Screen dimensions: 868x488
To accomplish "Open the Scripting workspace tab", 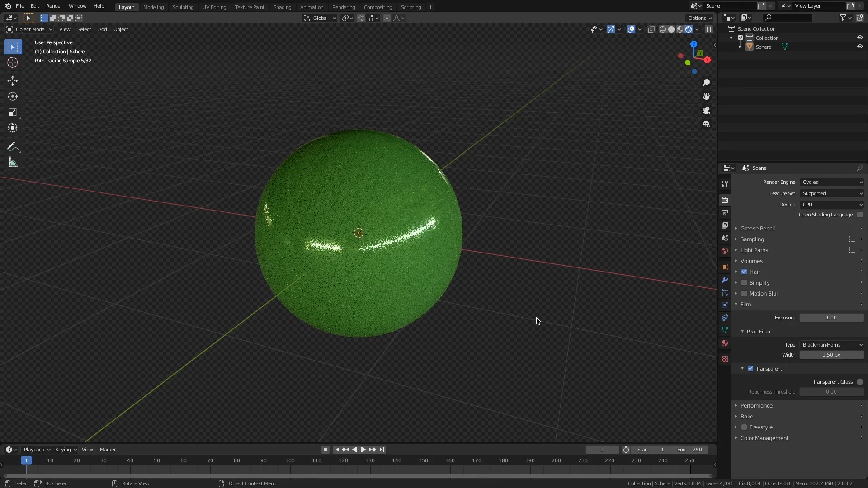I will pos(411,7).
